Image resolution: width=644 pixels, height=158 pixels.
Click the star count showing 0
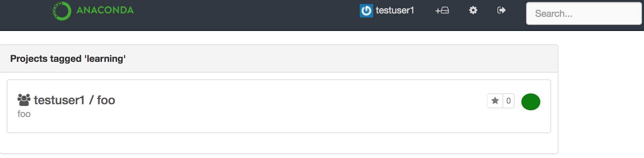509,101
